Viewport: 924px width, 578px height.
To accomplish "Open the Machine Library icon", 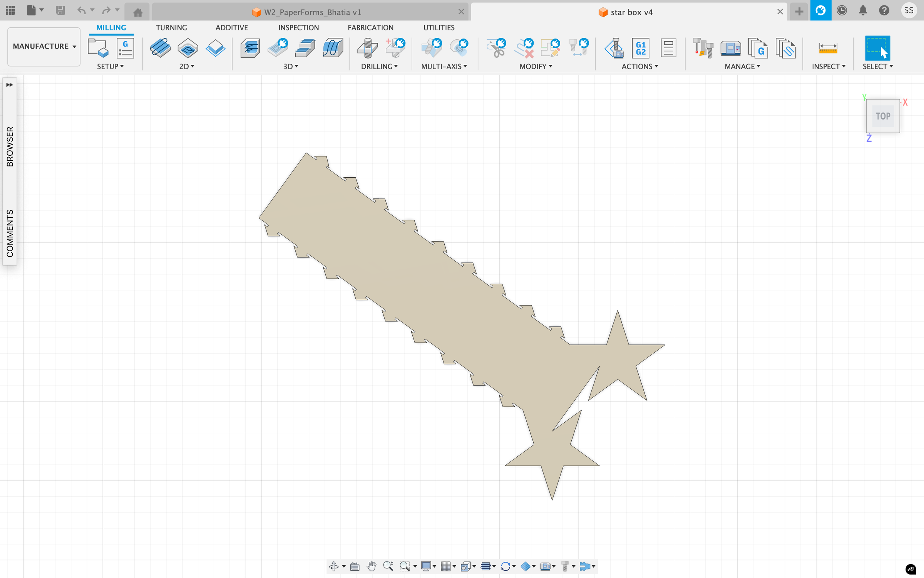I will click(730, 48).
